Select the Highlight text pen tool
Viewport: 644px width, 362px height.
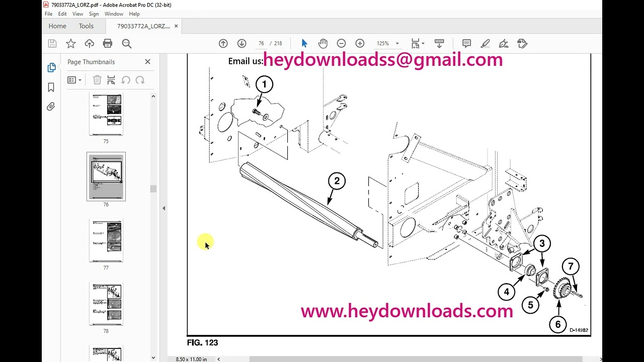(485, 44)
